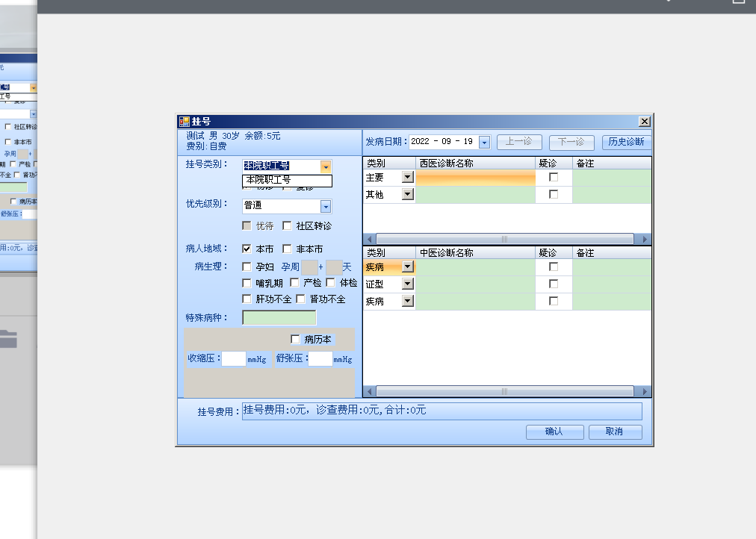Screen dimensions: 756x539
Task: Open 历史诊断 history
Action: click(x=626, y=142)
